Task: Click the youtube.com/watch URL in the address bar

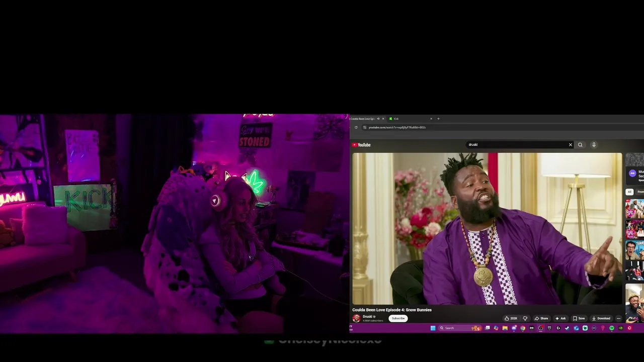Action: pos(397,127)
